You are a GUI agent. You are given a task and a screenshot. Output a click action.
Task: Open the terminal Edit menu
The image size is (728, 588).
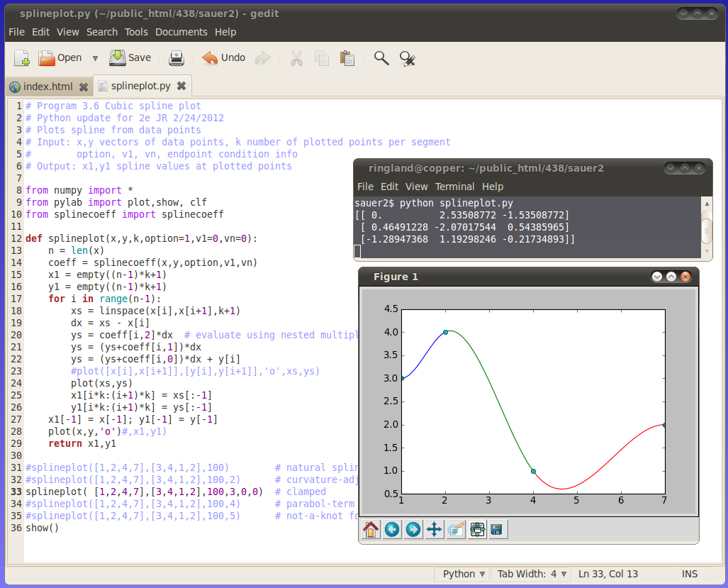click(390, 187)
